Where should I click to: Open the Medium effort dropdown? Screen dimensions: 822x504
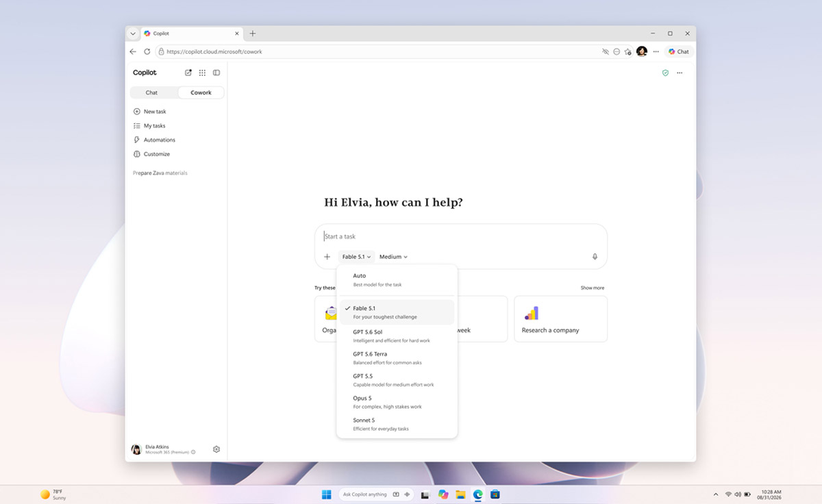393,257
